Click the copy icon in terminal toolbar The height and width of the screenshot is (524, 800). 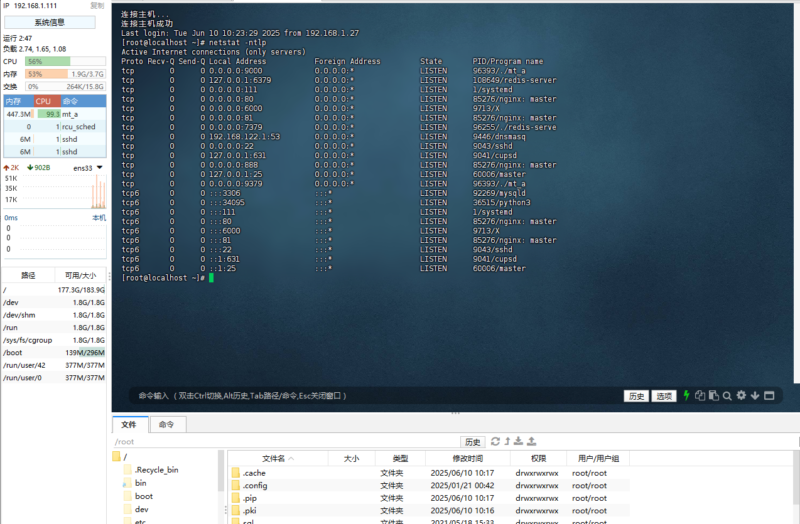point(700,395)
